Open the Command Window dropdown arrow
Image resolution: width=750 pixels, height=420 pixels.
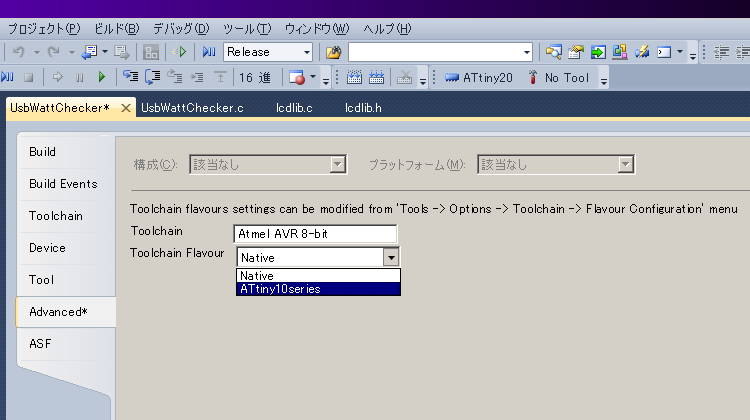(x=680, y=52)
